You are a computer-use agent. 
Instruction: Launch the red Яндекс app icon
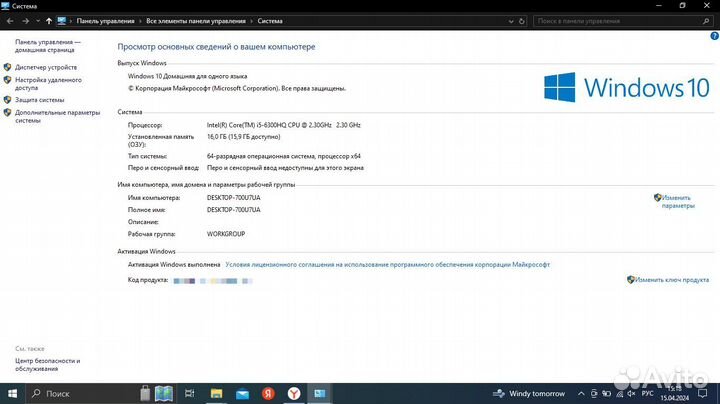click(268, 393)
